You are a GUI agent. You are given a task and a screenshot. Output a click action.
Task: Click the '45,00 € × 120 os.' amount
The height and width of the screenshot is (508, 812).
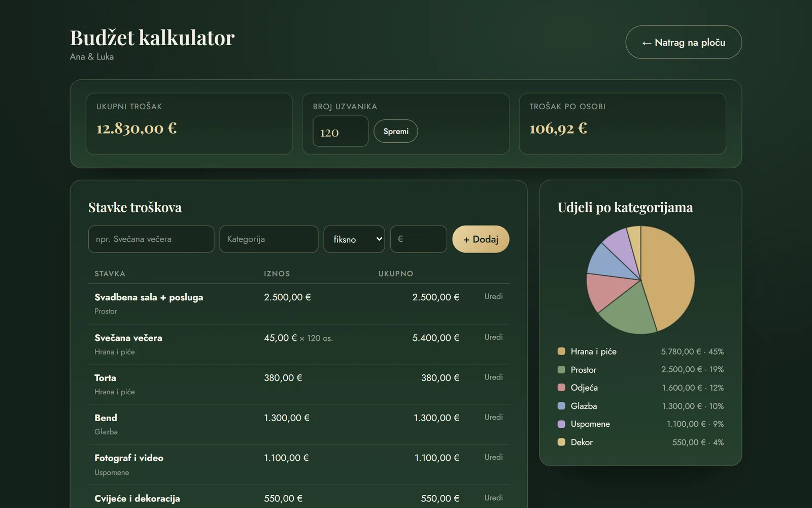click(x=298, y=338)
